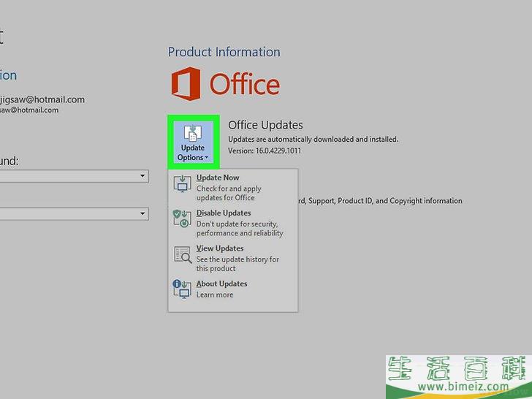Click the Office Updates heading
The width and height of the screenshot is (532, 399).
pos(265,125)
